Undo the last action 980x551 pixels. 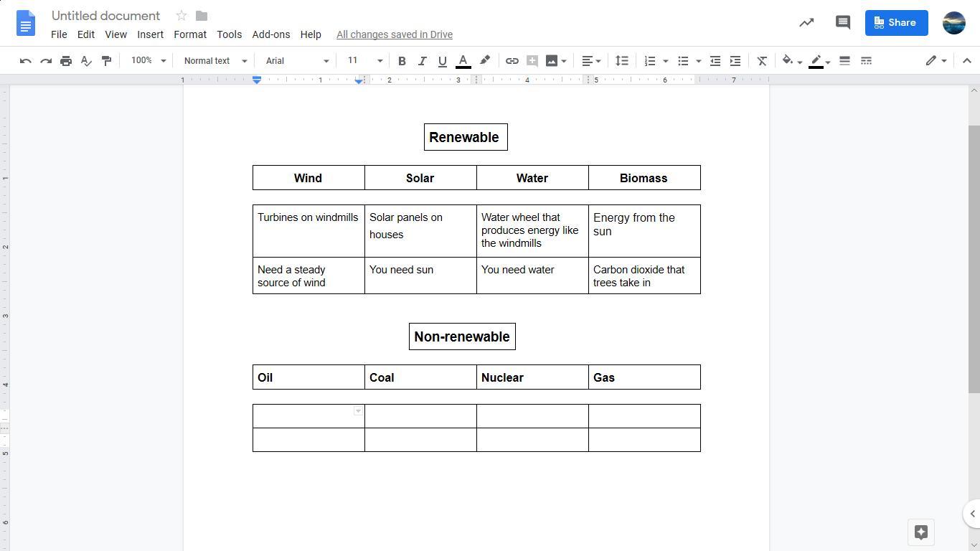[26, 61]
